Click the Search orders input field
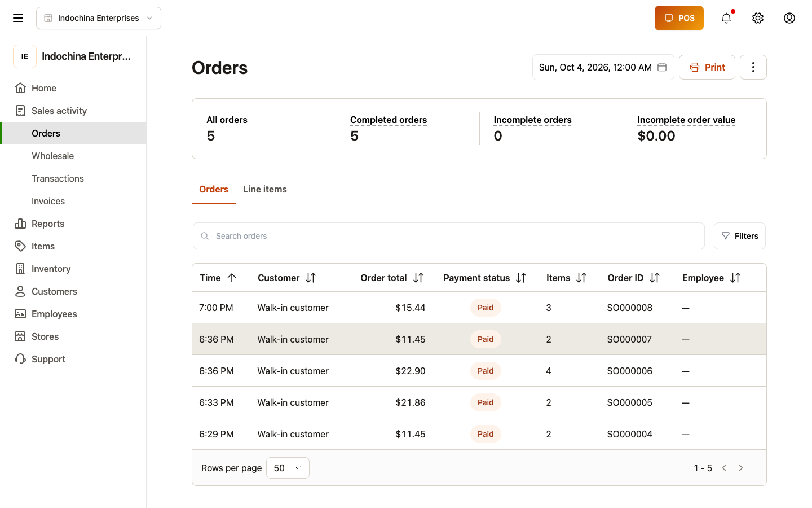 (449, 236)
